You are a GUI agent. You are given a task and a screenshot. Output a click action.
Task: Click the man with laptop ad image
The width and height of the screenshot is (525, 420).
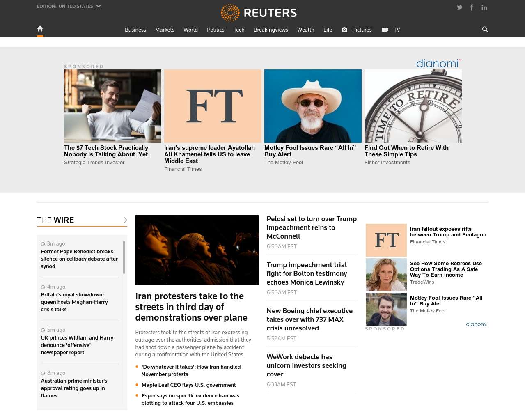coord(112,106)
